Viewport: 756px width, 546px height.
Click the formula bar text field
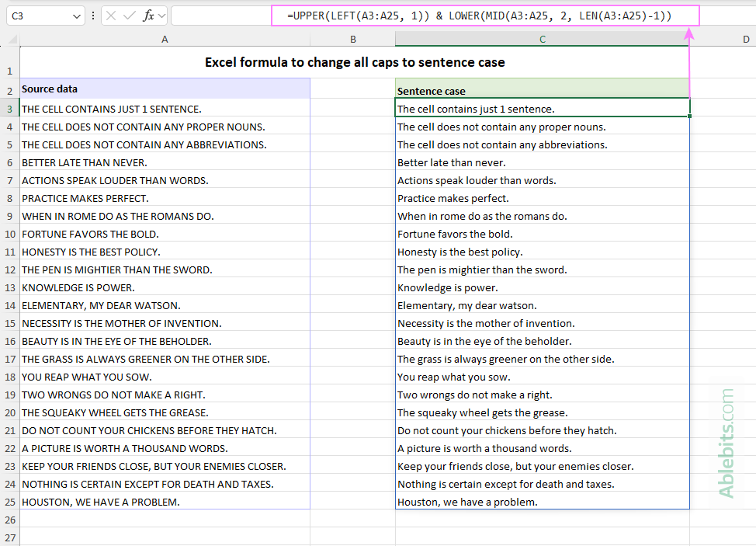tap(463, 16)
